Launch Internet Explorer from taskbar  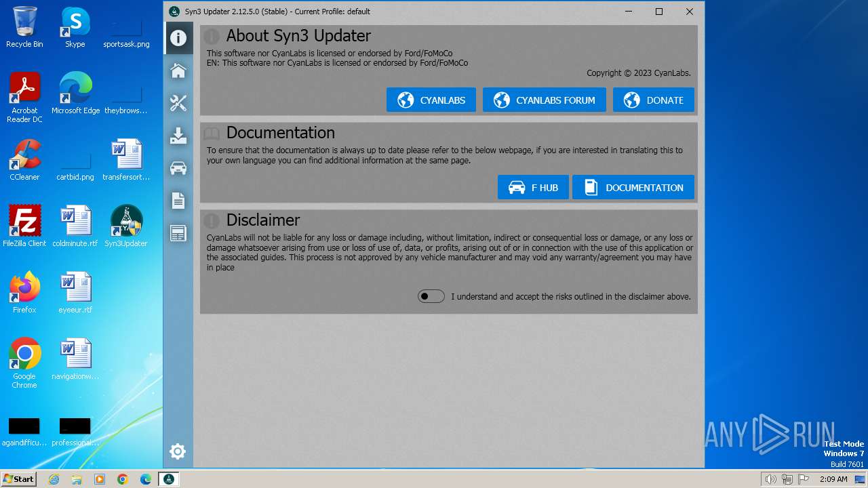pos(54,479)
